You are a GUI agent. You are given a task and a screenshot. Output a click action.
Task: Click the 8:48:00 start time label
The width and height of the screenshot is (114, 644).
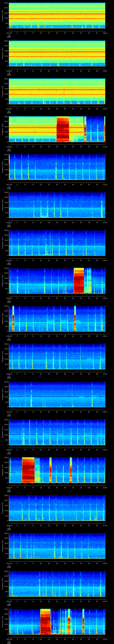pyautogui.click(x=9, y=450)
